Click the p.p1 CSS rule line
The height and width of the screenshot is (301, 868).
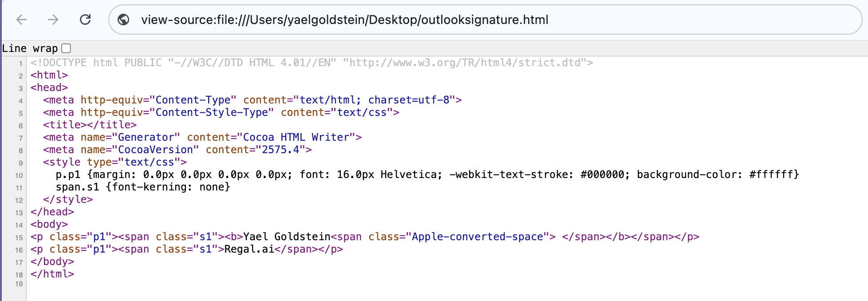pos(427,174)
